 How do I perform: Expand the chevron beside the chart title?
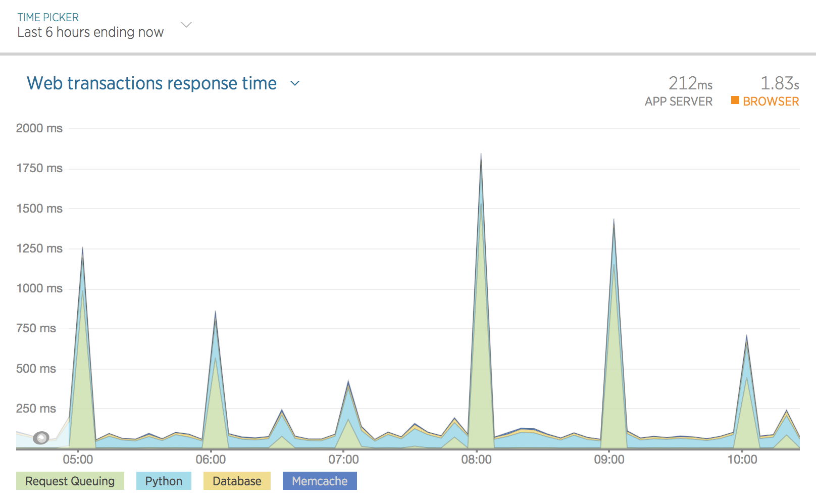tap(295, 83)
